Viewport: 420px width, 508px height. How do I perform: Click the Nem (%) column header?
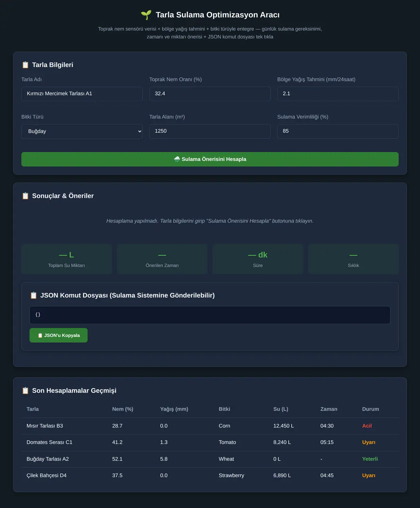click(122, 409)
